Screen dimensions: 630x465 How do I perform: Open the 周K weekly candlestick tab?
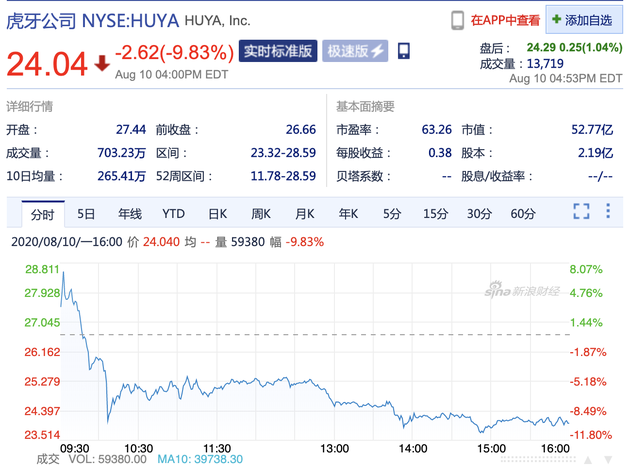261,214
